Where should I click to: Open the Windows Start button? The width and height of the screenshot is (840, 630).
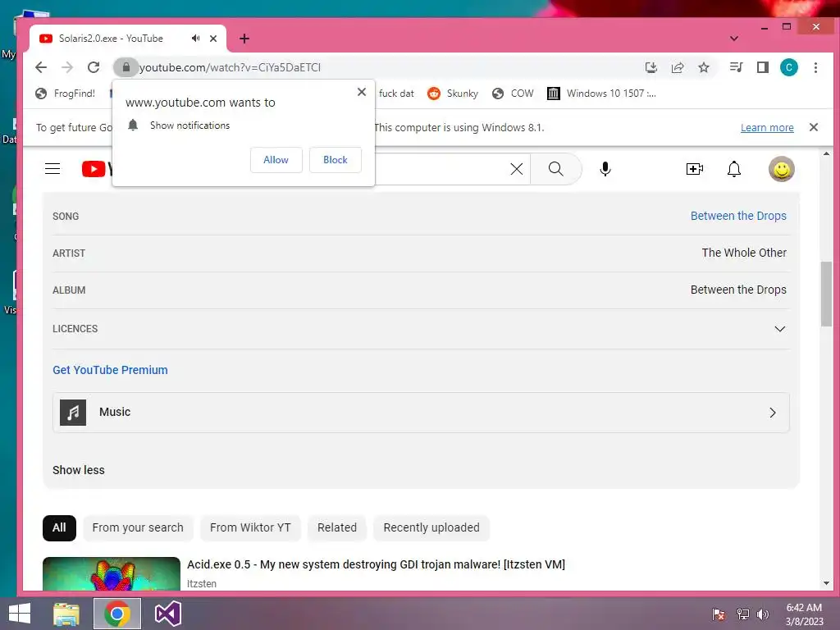(x=21, y=614)
